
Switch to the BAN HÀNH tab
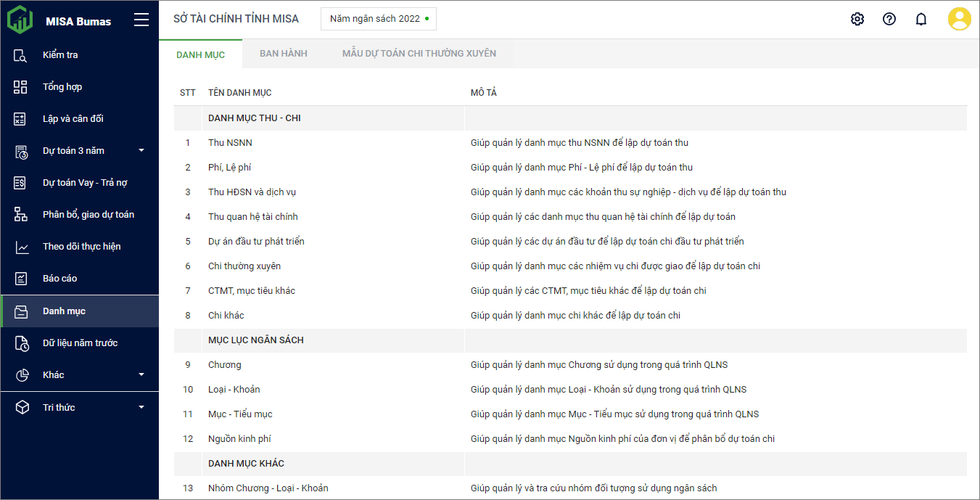click(284, 54)
